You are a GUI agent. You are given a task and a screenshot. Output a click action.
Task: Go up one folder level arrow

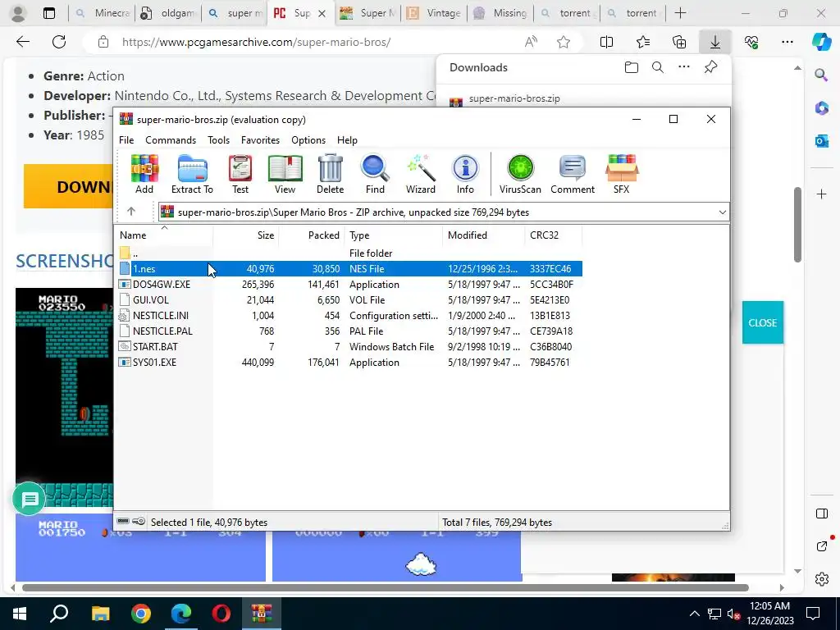click(131, 212)
